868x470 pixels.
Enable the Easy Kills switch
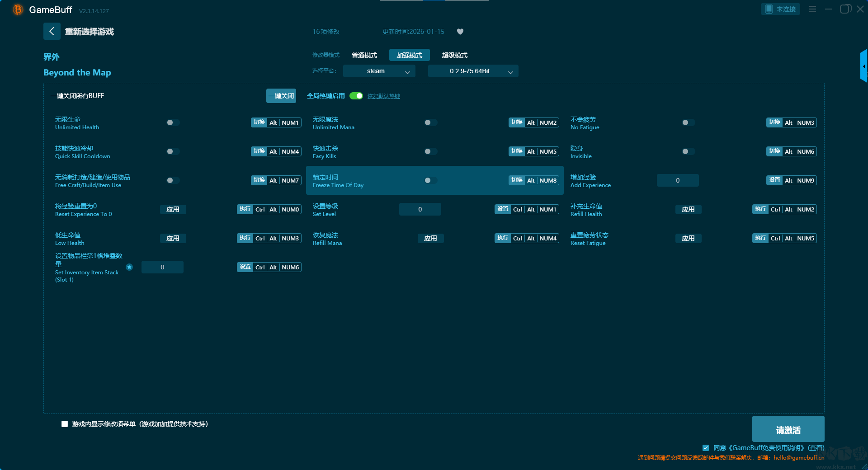[430, 151]
